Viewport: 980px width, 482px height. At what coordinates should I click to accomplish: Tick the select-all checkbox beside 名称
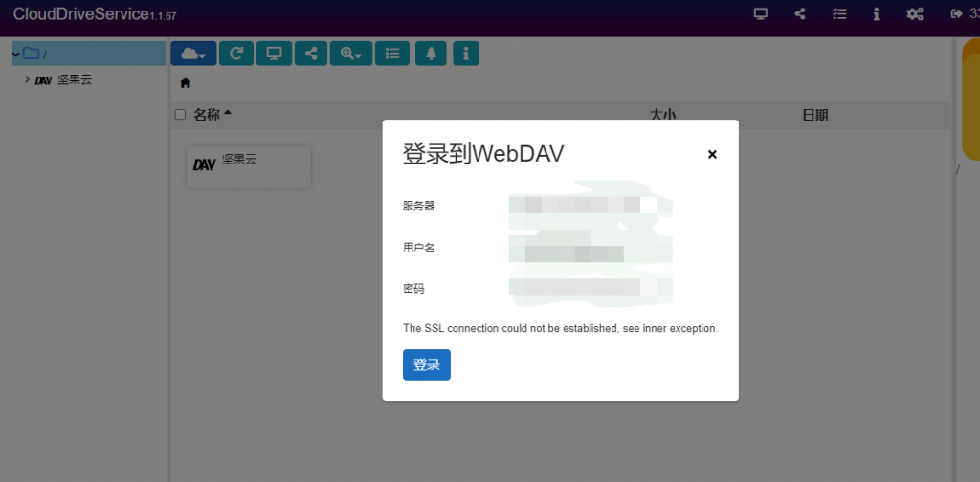(180, 115)
